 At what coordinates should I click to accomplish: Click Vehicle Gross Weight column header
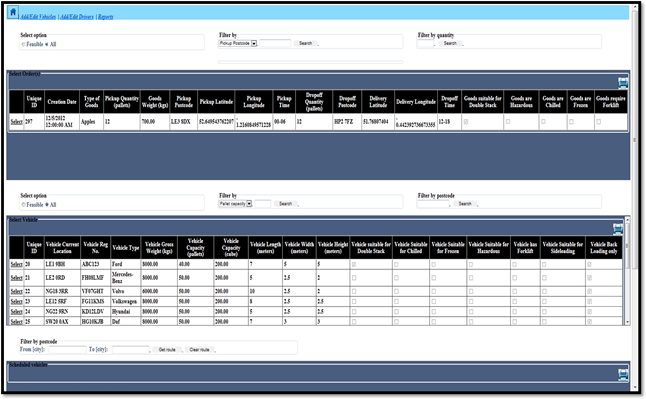tap(159, 247)
